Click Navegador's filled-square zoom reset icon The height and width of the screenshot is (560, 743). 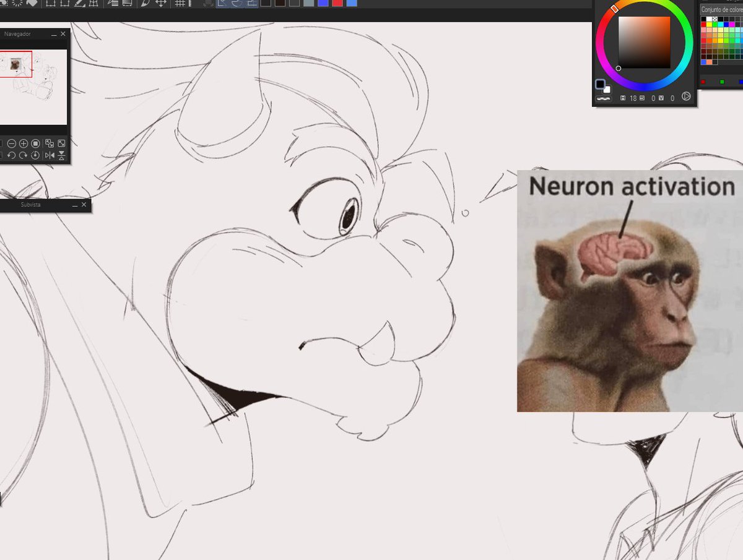pyautogui.click(x=35, y=144)
